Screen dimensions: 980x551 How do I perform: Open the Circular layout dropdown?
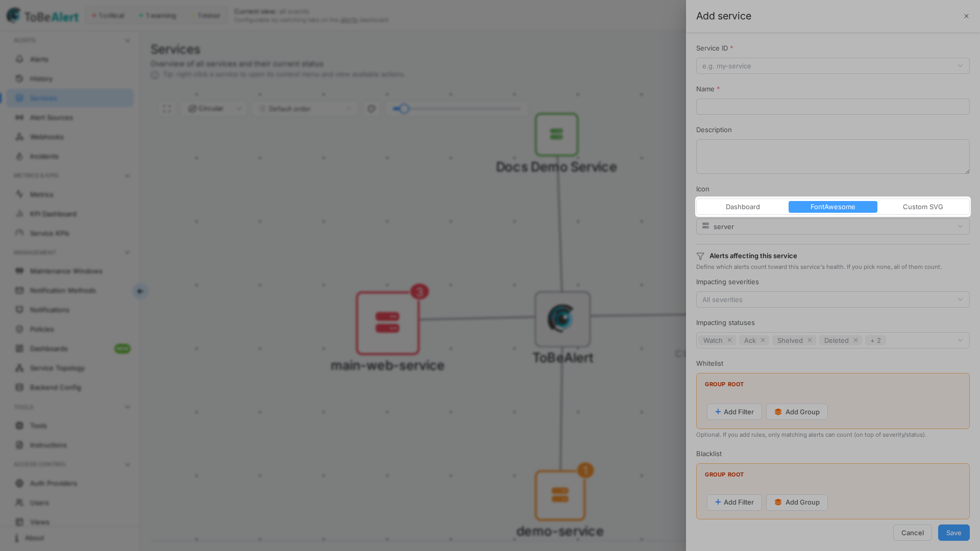point(214,109)
